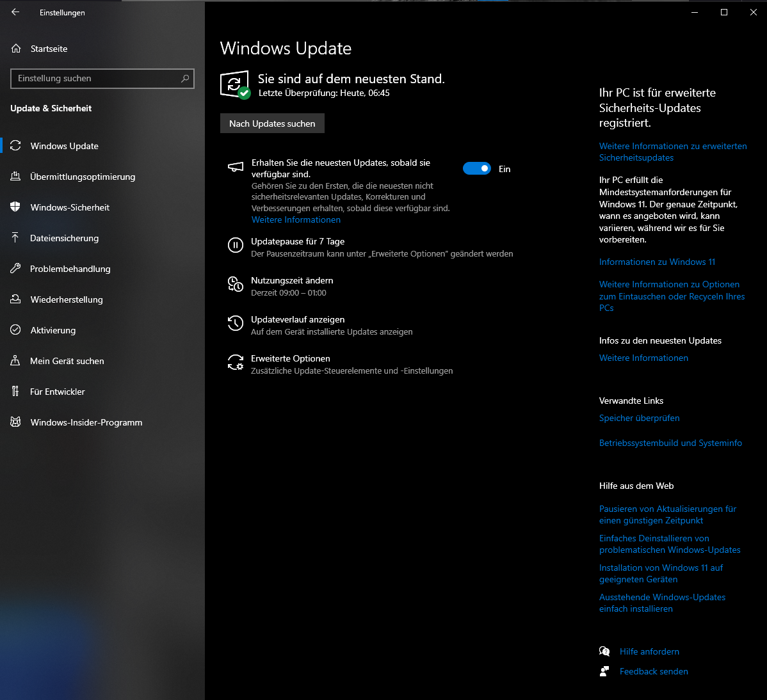
Task: Open Ausstehende Windows-Updates einfach installieren link
Action: click(x=662, y=603)
